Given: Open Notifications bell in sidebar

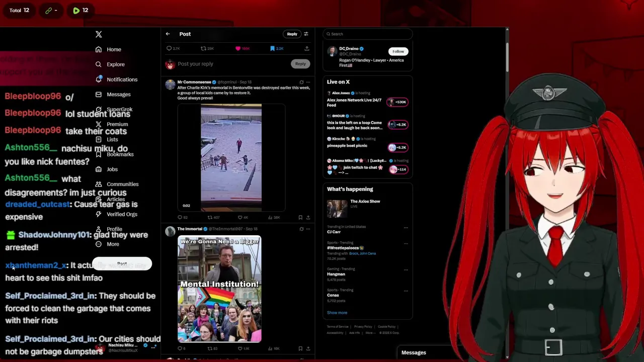Looking at the screenshot, I should (x=99, y=79).
